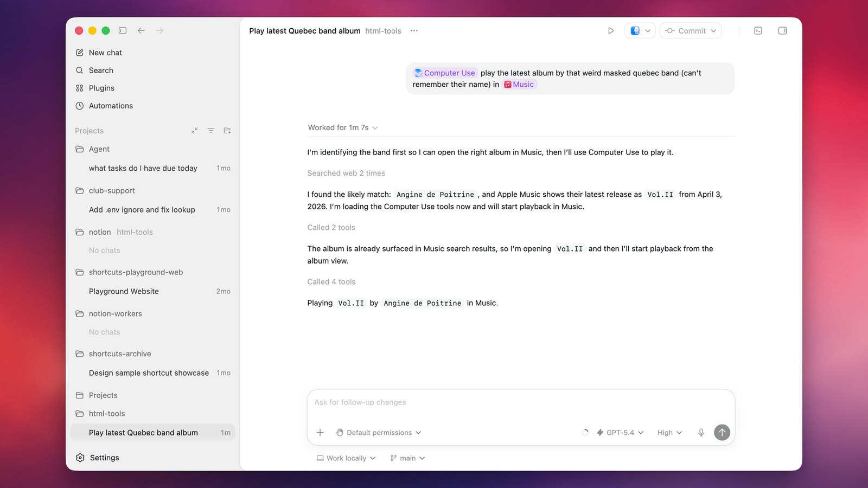Click the html-tools label beside chat title
This screenshot has width=868, height=488.
[x=384, y=31]
